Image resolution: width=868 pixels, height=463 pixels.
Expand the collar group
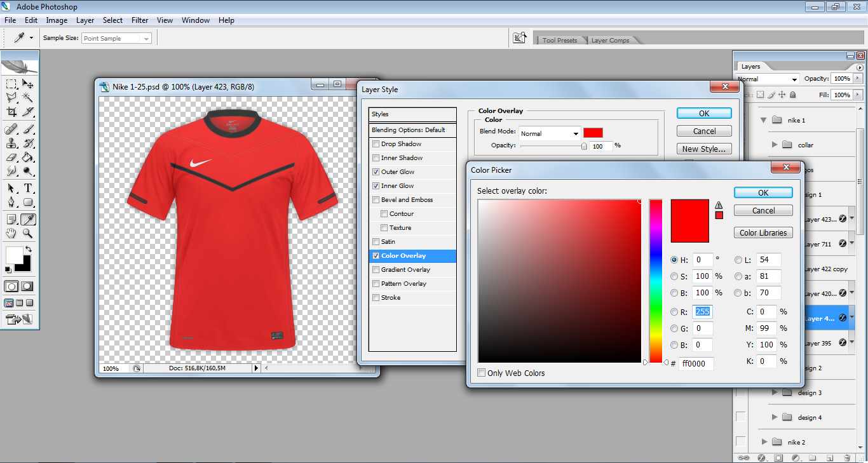click(775, 145)
